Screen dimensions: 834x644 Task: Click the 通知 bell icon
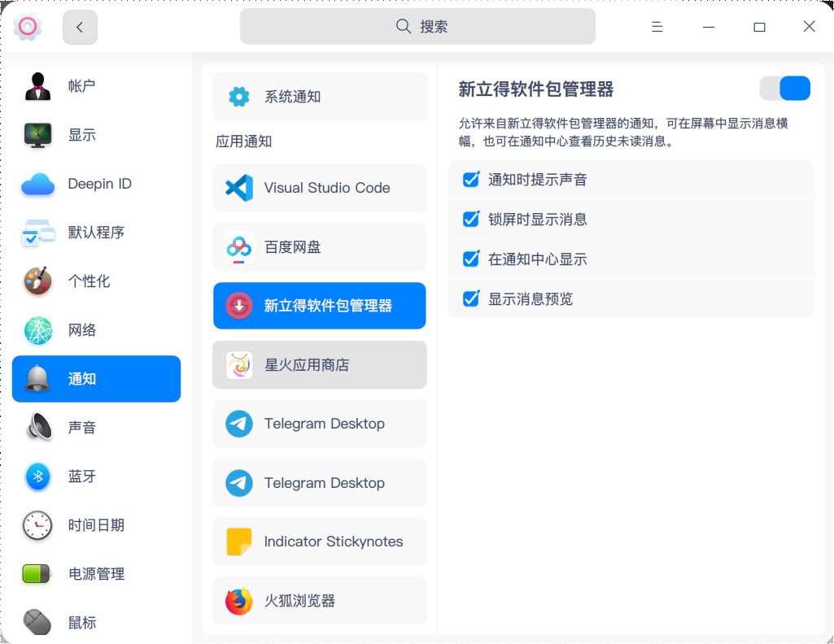[37, 378]
